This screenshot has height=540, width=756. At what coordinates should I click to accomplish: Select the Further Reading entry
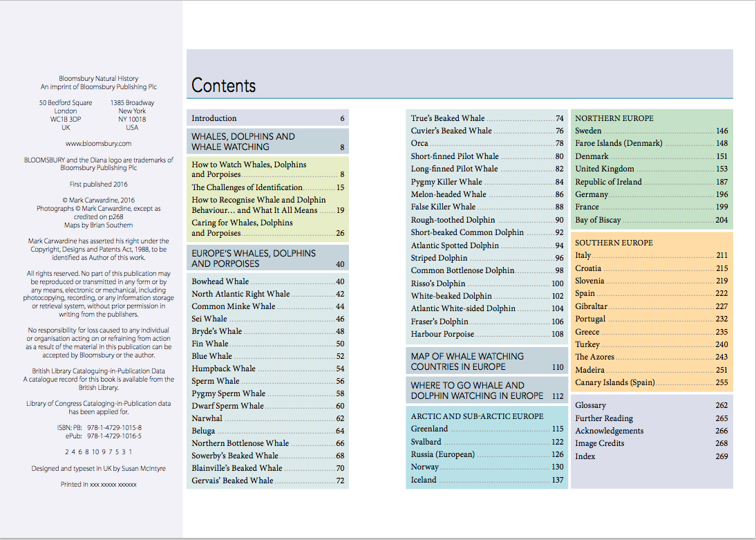[652, 418]
